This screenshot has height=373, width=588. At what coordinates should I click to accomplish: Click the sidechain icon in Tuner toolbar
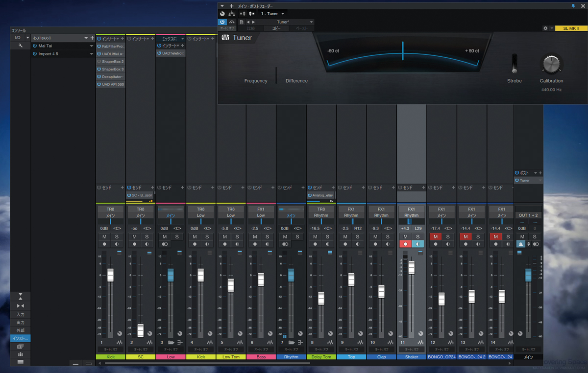232,22
